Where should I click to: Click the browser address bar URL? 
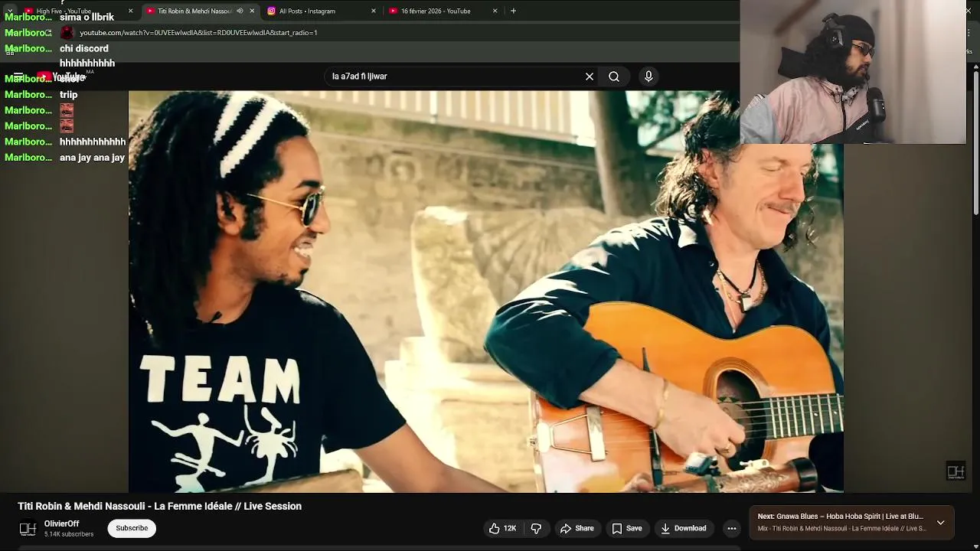click(x=198, y=33)
